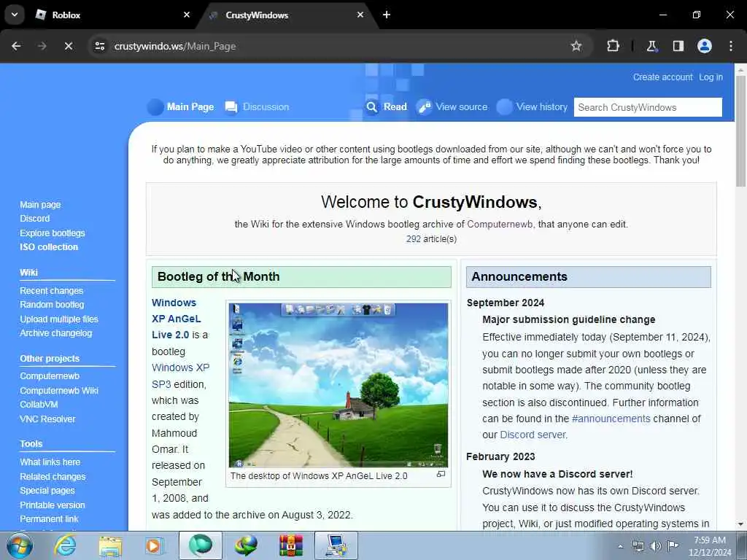Stop loading the page

(x=68, y=46)
